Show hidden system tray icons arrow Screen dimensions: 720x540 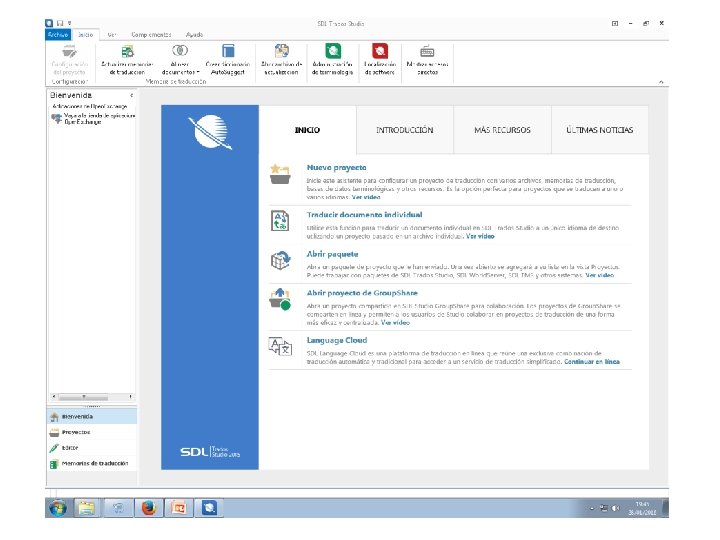(592, 508)
